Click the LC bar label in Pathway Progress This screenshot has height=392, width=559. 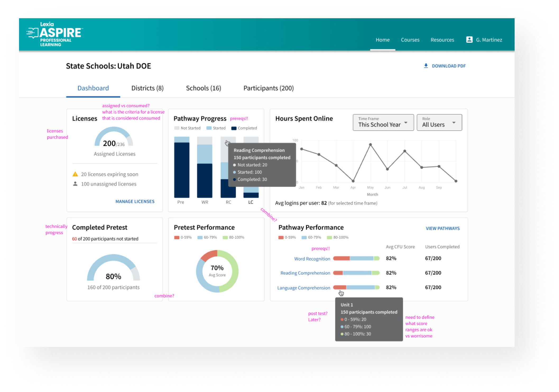click(251, 202)
